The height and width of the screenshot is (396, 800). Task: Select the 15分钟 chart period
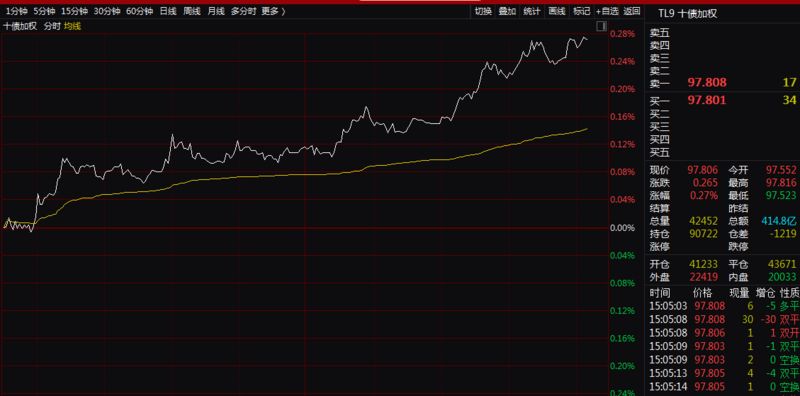[74, 11]
